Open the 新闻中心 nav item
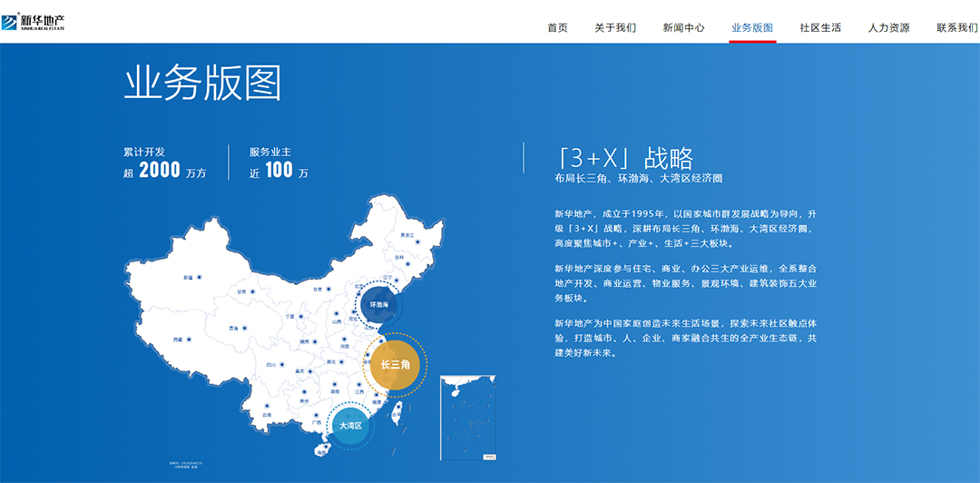The width and height of the screenshot is (980, 483). 683,28
